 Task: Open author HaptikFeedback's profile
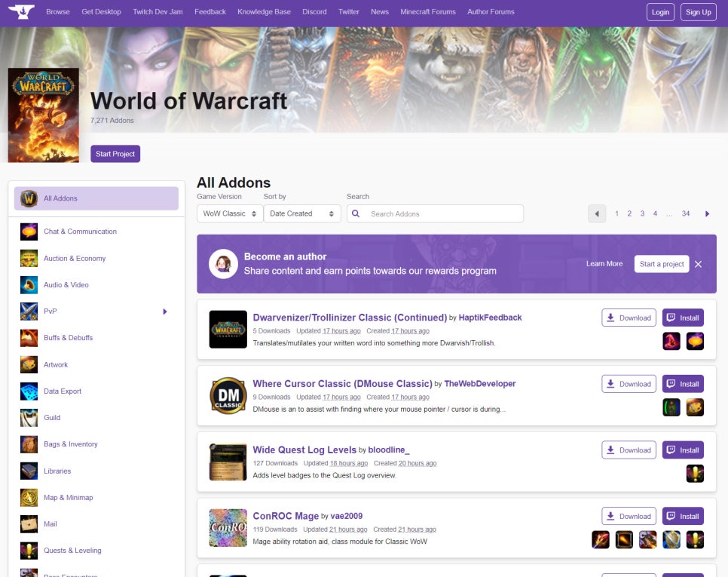(x=491, y=318)
